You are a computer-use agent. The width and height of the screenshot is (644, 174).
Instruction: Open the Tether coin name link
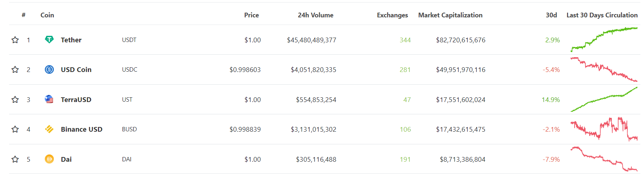[x=71, y=40]
